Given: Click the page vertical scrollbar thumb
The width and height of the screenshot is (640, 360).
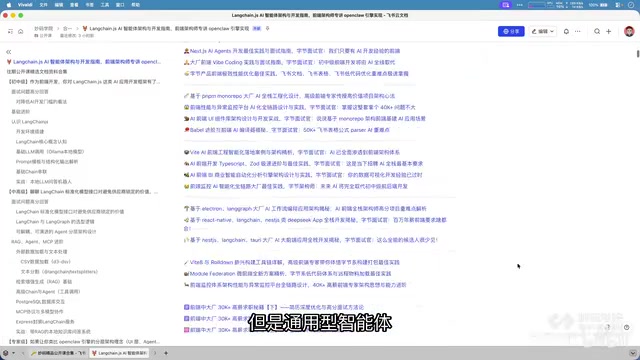Looking at the screenshot, I should [x=638, y=53].
